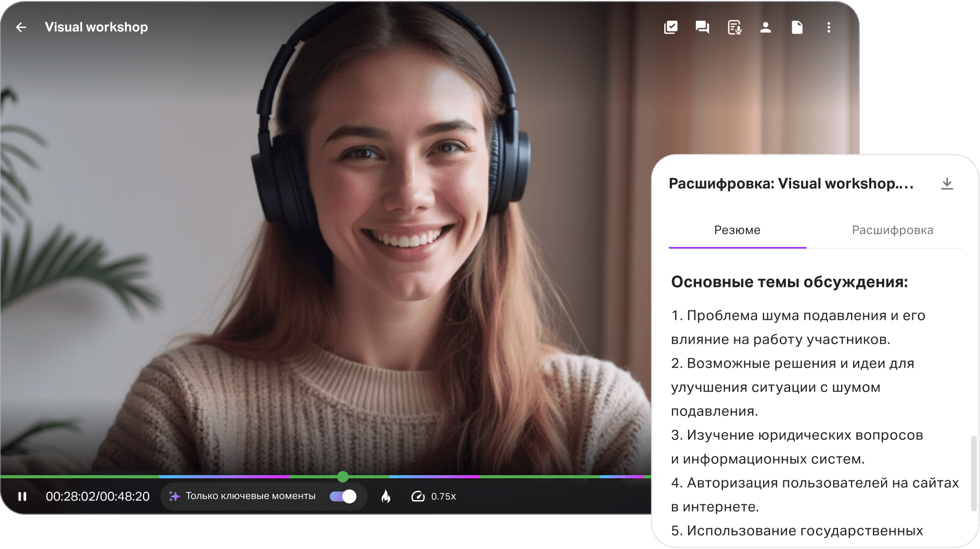The height and width of the screenshot is (549, 980).
Task: Toggle the key moments only switch
Action: coord(343,496)
